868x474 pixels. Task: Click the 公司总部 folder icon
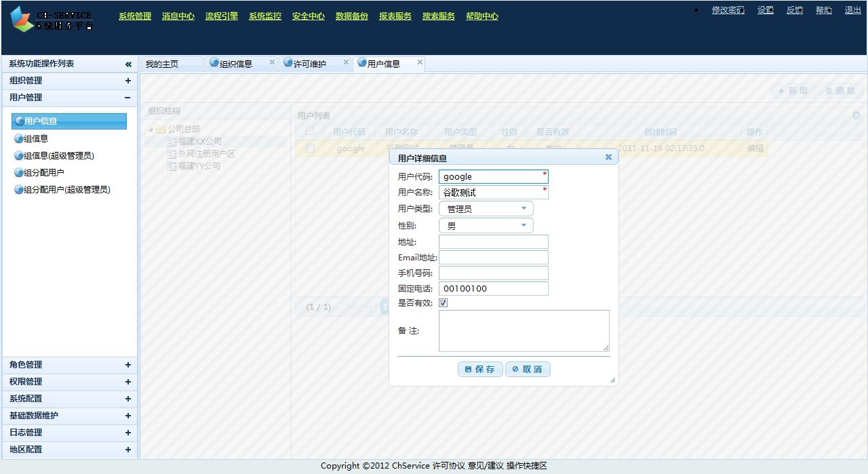coord(161,130)
